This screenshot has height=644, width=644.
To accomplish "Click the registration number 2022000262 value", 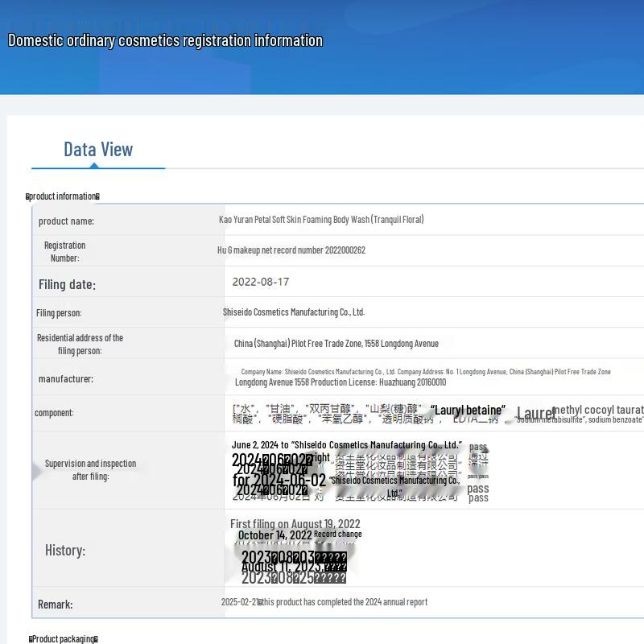I will point(291,250).
